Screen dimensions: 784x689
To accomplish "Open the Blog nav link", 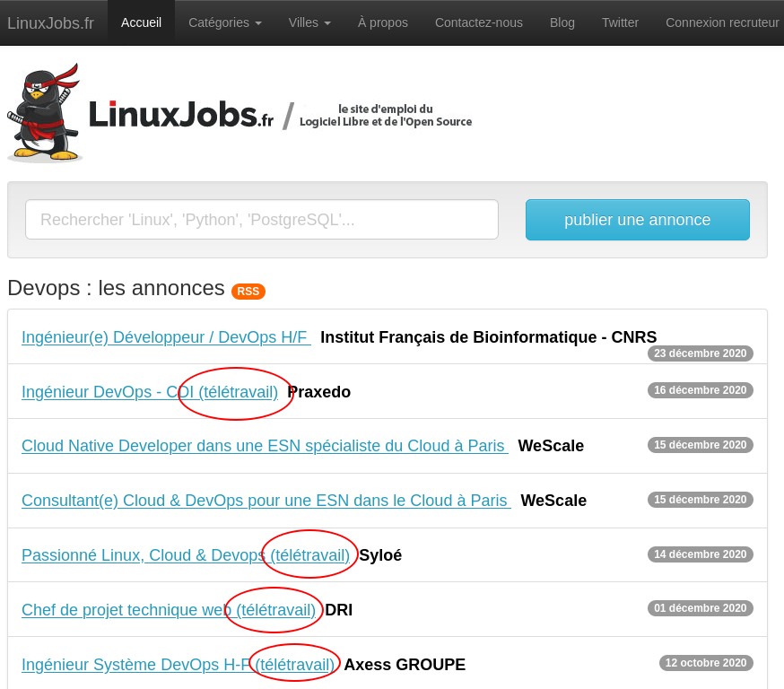I will pyautogui.click(x=562, y=22).
